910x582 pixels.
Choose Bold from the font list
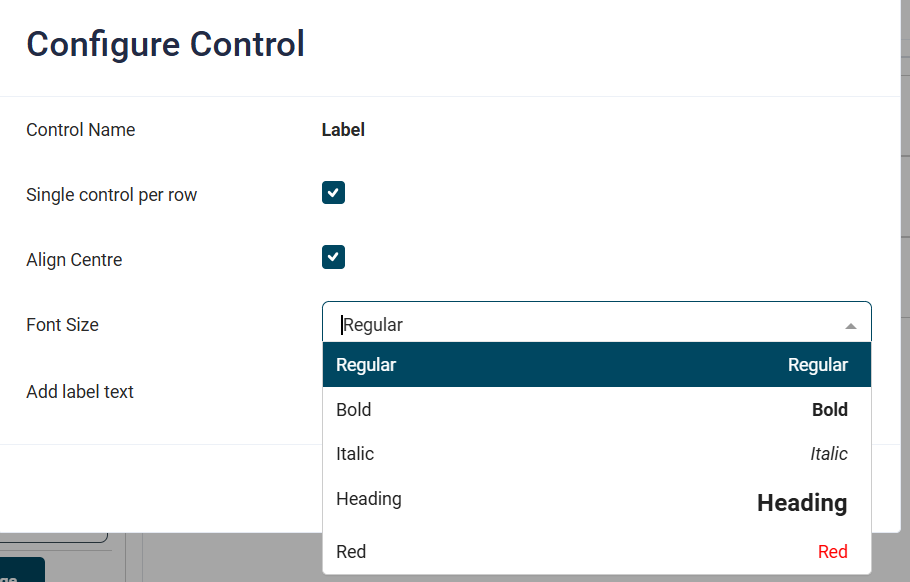354,410
